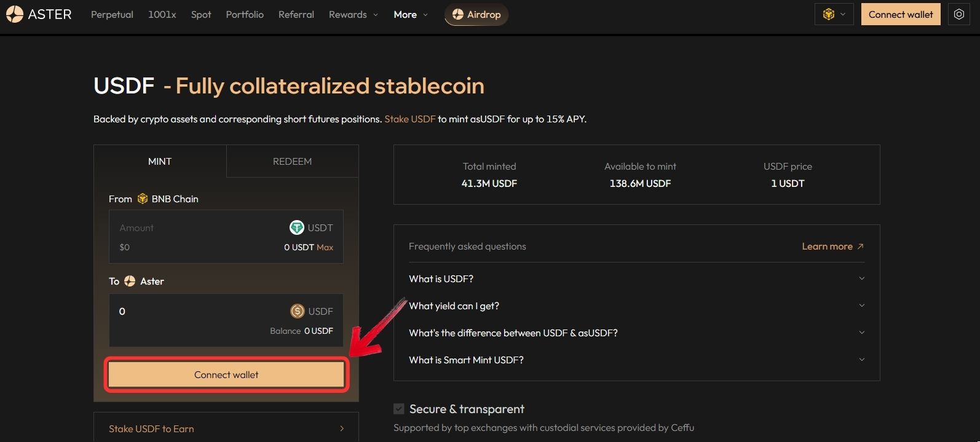Expand the Rewards dropdown menu
The height and width of the screenshot is (442, 980).
pos(354,14)
